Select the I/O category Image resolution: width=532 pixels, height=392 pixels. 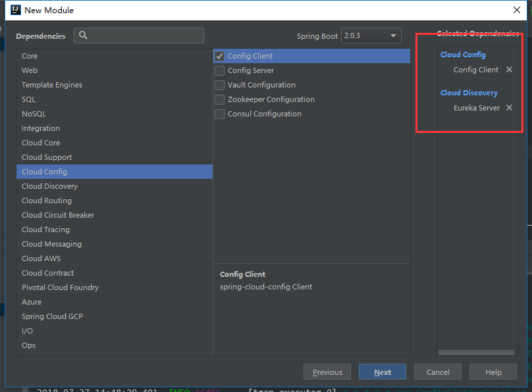pos(115,331)
